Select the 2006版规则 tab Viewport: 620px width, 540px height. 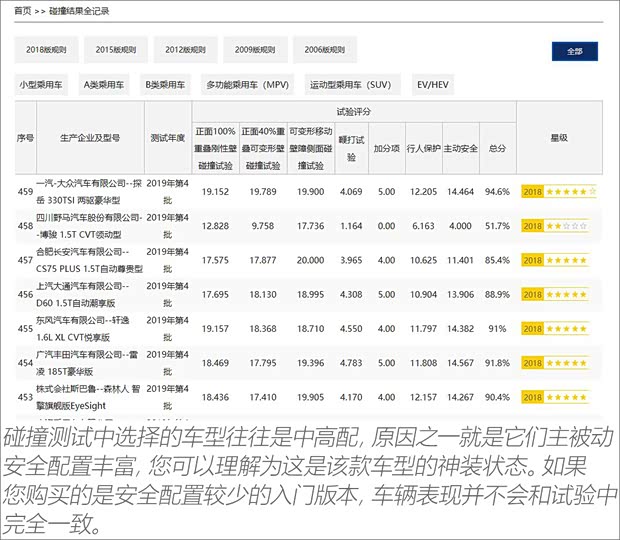(x=325, y=50)
